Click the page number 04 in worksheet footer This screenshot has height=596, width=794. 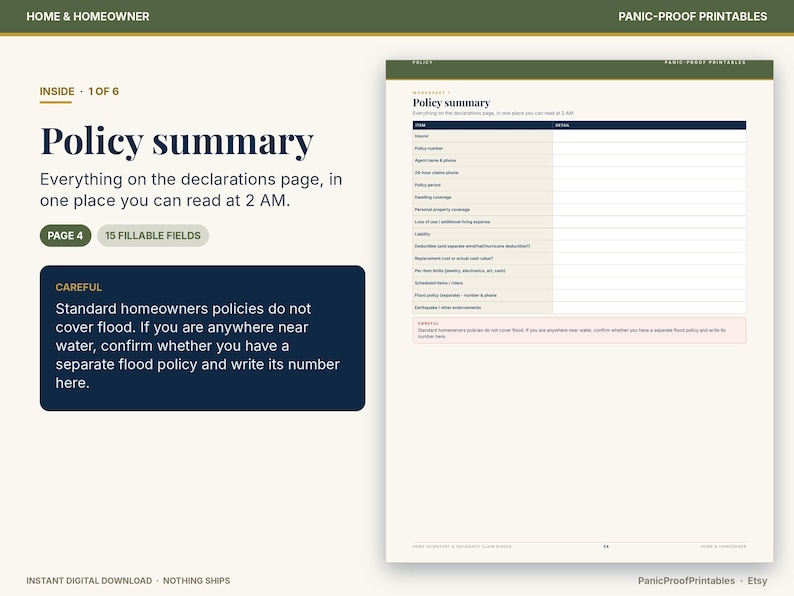tap(606, 546)
